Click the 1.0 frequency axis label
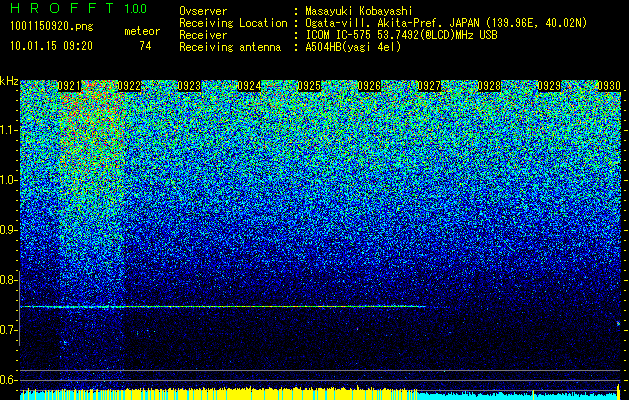This screenshot has width=629, height=400. [9, 180]
